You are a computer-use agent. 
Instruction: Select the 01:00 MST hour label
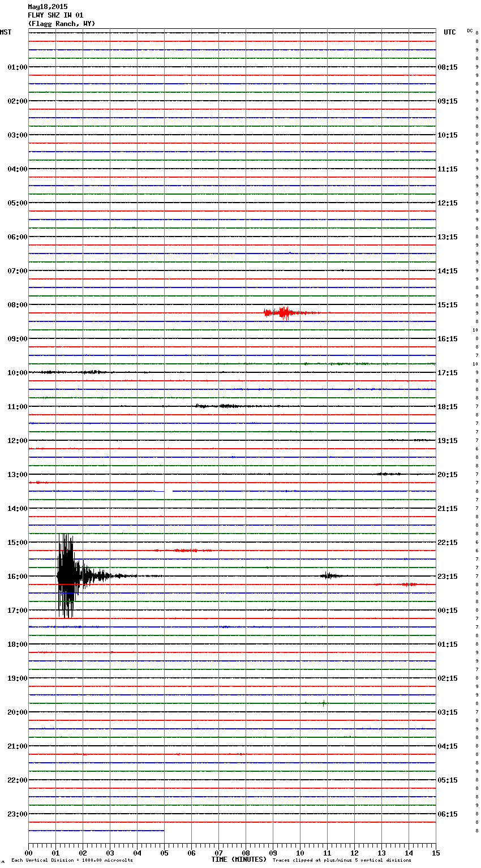click(17, 67)
